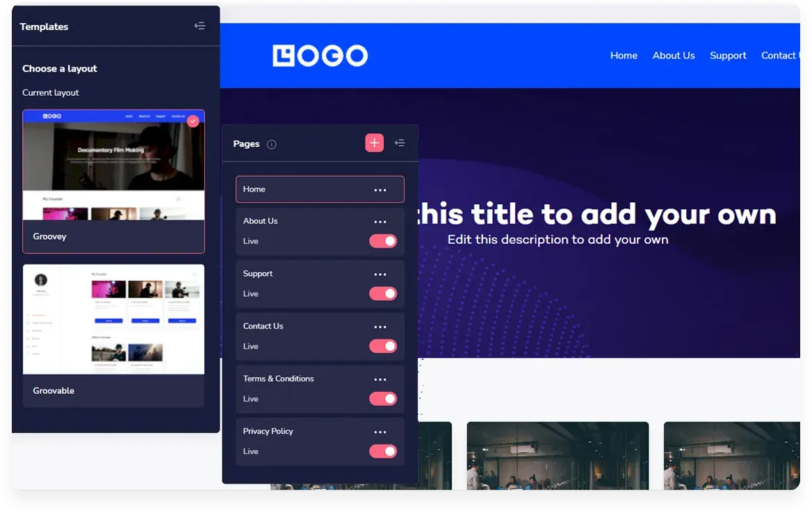Screen dimensions: 812x512
Task: Open options menu for Home page
Action: (380, 190)
